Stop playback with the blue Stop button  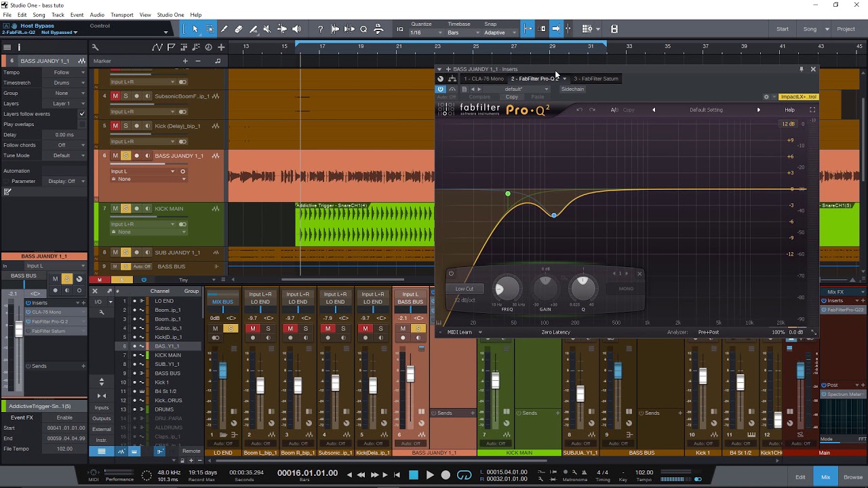coord(414,475)
